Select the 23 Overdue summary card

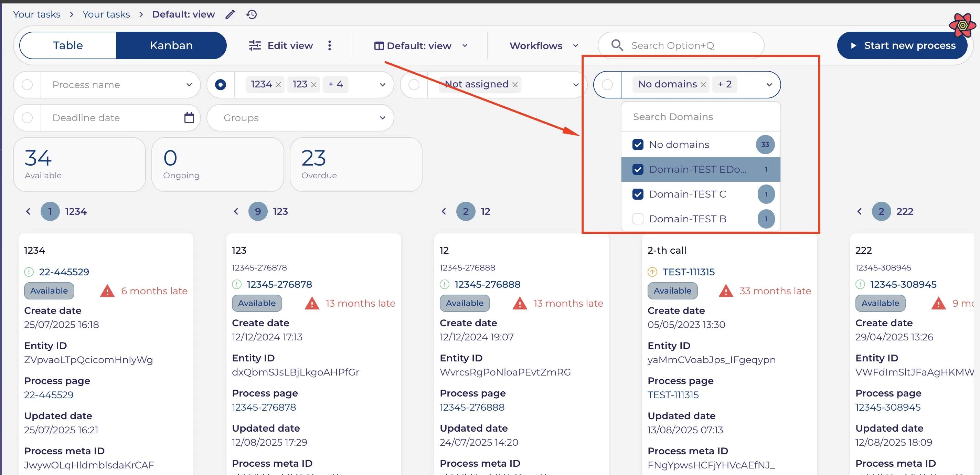tap(356, 165)
